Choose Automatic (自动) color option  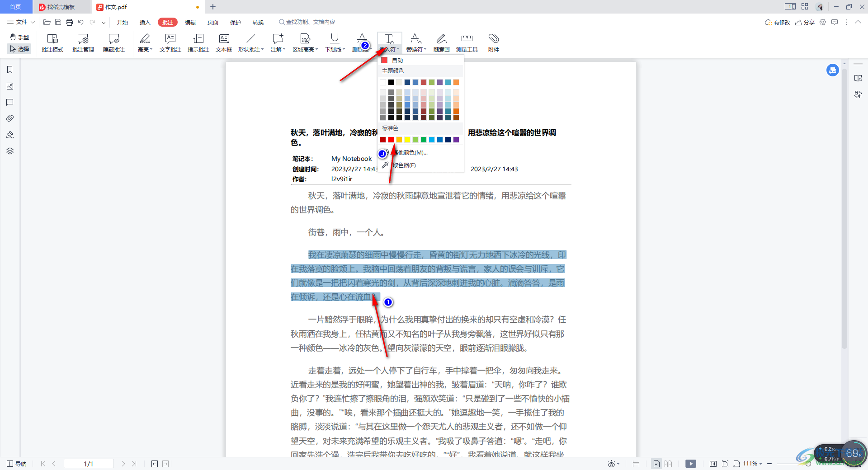420,60
